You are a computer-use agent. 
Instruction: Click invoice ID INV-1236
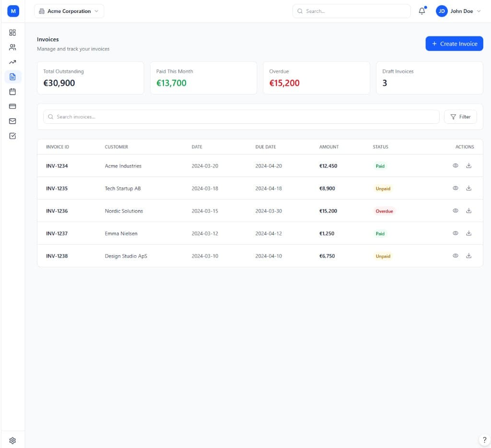(57, 211)
